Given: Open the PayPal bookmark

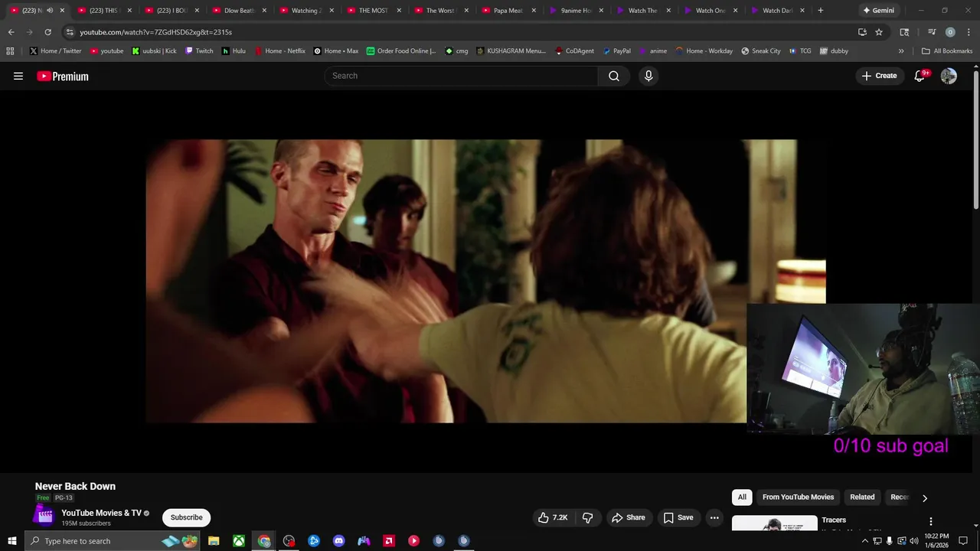Looking at the screenshot, I should click(x=616, y=51).
